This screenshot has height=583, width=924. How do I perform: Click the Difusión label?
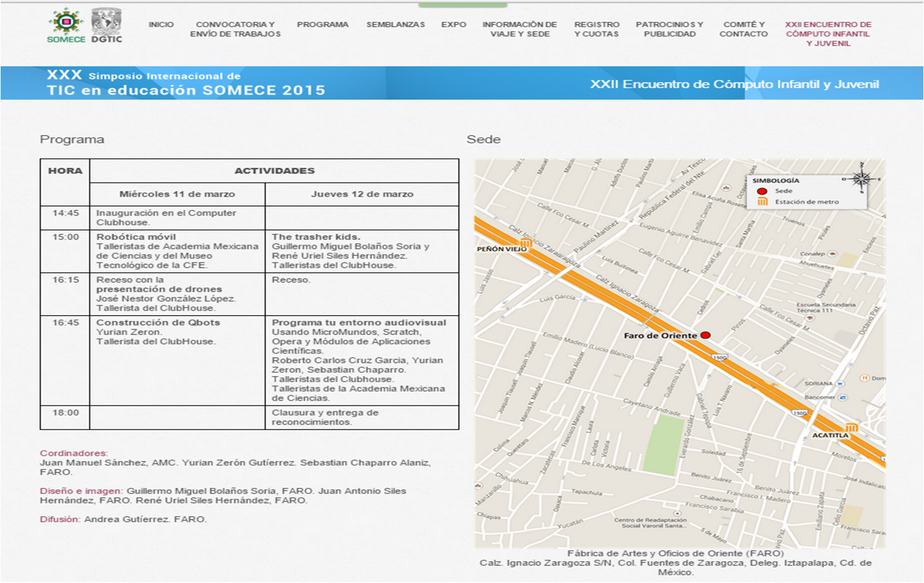pos(60,519)
